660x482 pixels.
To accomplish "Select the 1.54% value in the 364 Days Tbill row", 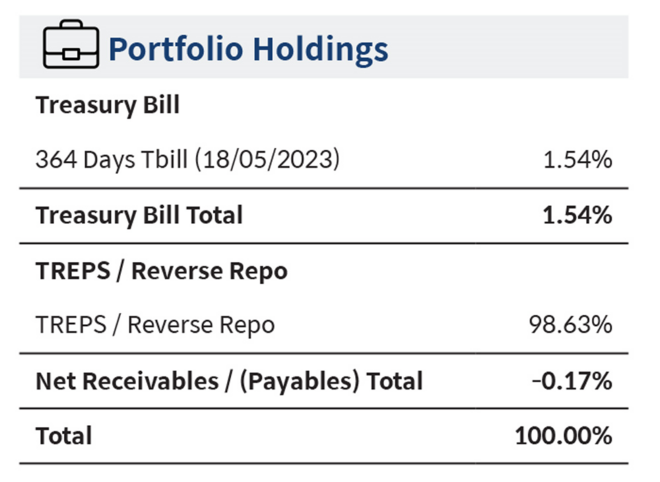I will click(x=577, y=159).
